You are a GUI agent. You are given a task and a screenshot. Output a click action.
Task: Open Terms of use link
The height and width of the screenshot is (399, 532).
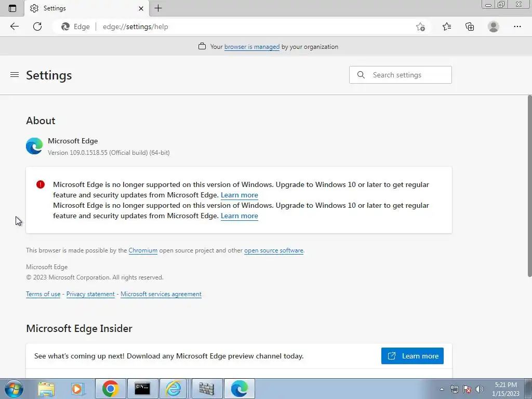(x=43, y=294)
